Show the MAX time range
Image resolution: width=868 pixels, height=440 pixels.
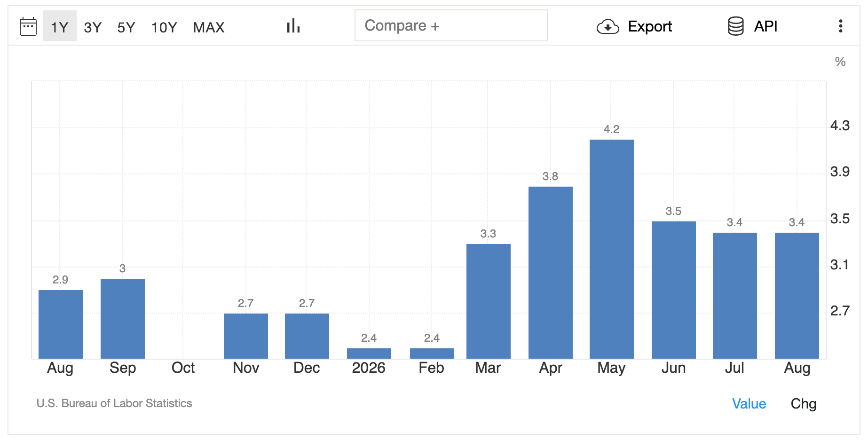209,27
